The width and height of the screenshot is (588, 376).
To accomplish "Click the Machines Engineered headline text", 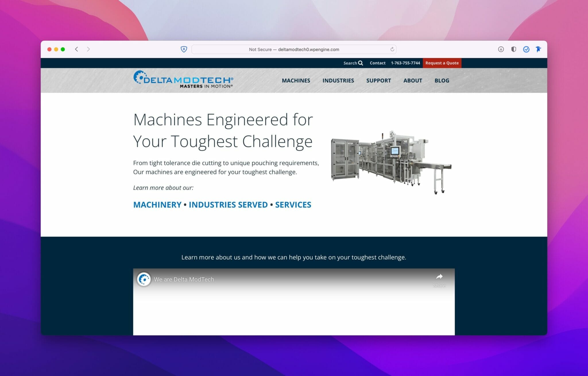I will 223,130.
